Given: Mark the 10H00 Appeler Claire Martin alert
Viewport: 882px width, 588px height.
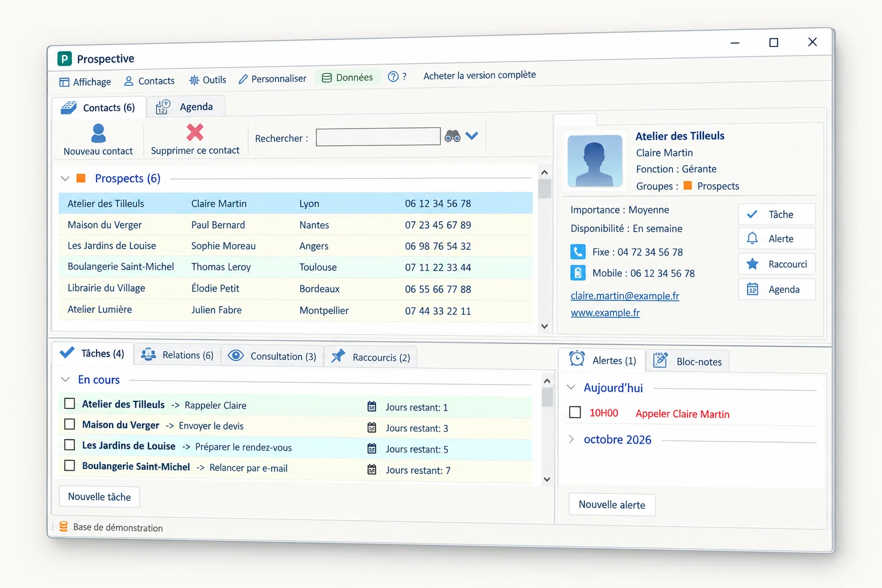Looking at the screenshot, I should pyautogui.click(x=575, y=412).
